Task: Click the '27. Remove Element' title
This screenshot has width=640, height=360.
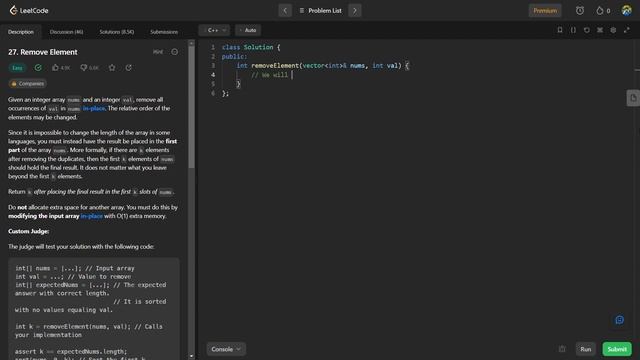Action: (42, 52)
